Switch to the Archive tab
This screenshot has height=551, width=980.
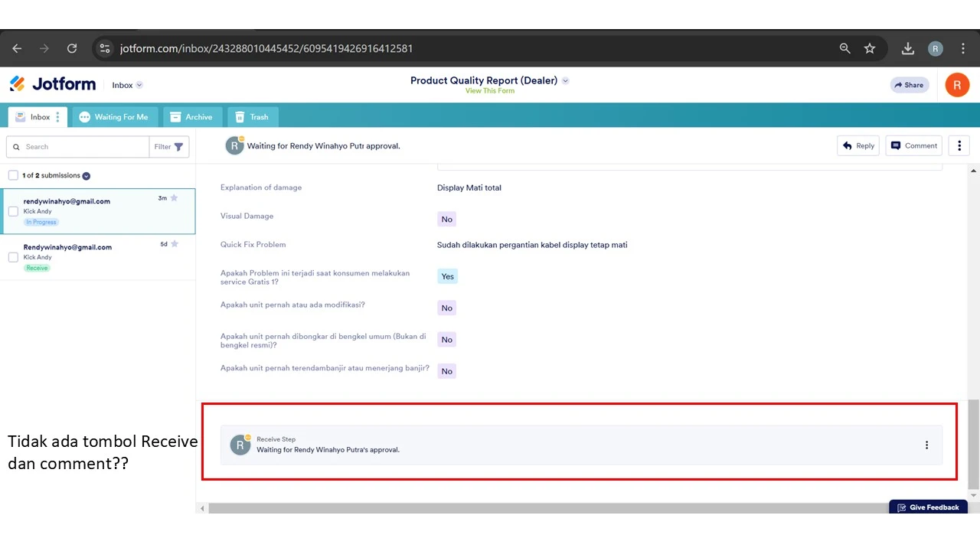point(192,116)
